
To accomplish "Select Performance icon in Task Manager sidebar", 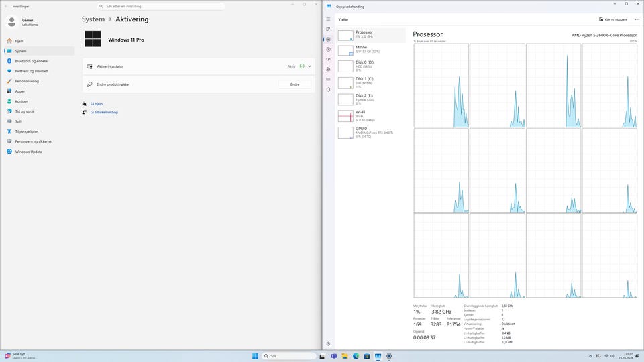I will (328, 39).
